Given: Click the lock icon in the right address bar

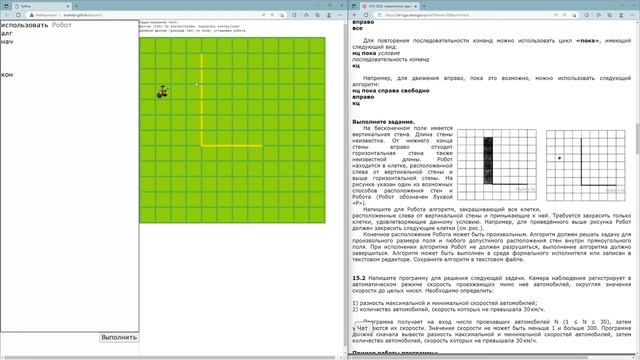Looking at the screenshot, I should tap(380, 15).
